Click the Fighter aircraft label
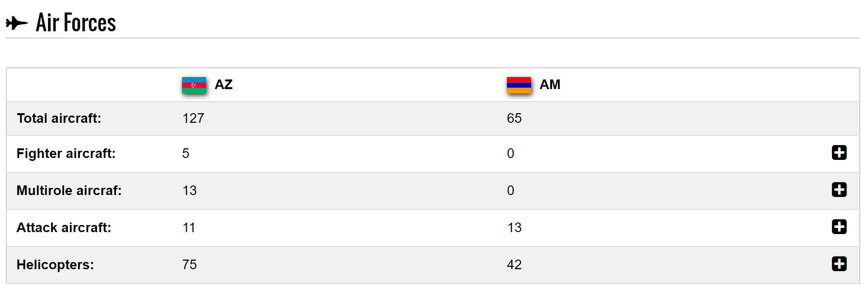Screen dimensions: 868x301 point(66,154)
